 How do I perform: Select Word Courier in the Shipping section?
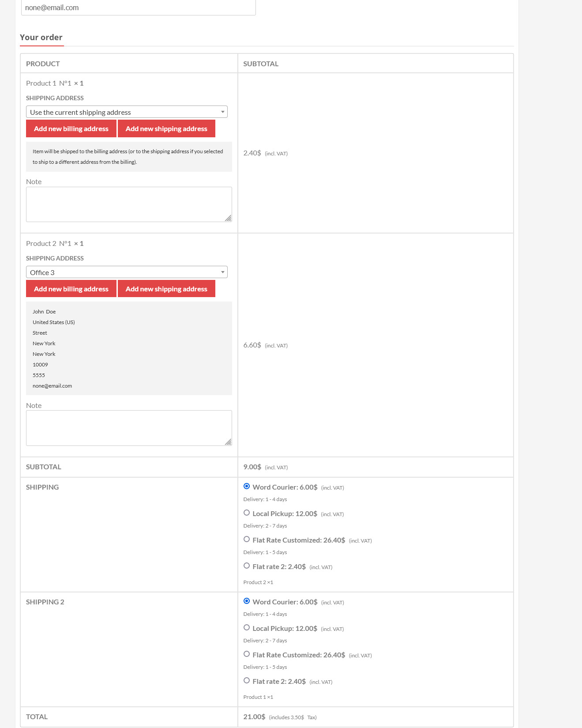247,487
